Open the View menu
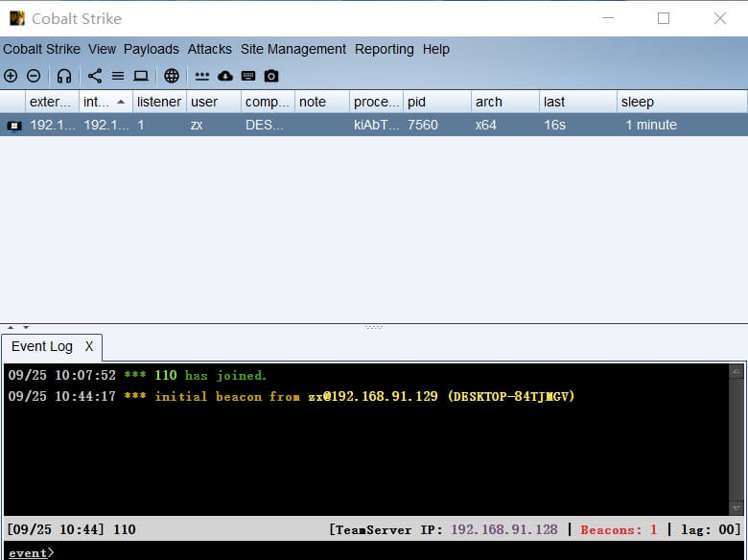The height and width of the screenshot is (560, 748). (102, 49)
